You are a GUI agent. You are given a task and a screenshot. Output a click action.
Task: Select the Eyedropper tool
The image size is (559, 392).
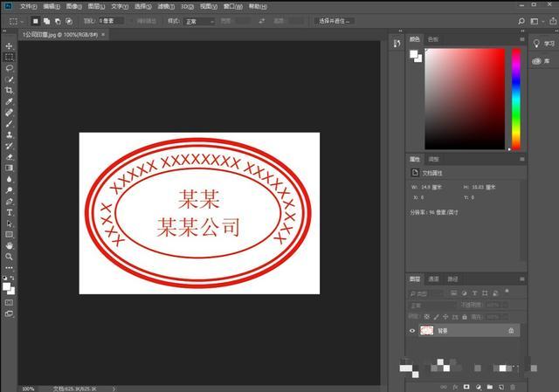coord(10,101)
